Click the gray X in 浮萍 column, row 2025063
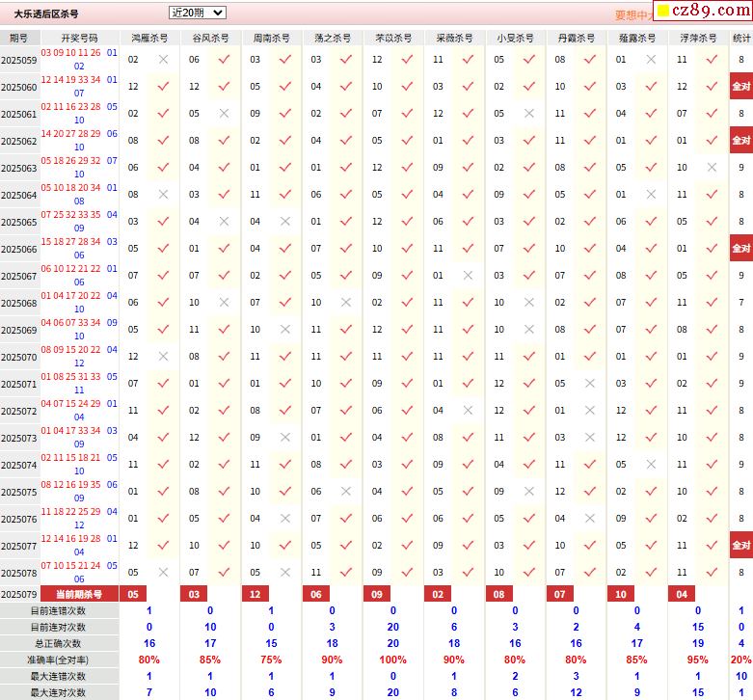 [713, 167]
